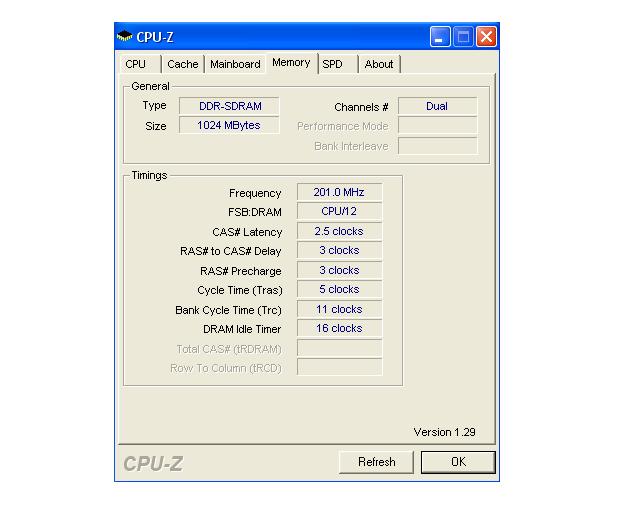Click the 5 clocks Tras value
The image size is (640, 512).
[x=340, y=289]
